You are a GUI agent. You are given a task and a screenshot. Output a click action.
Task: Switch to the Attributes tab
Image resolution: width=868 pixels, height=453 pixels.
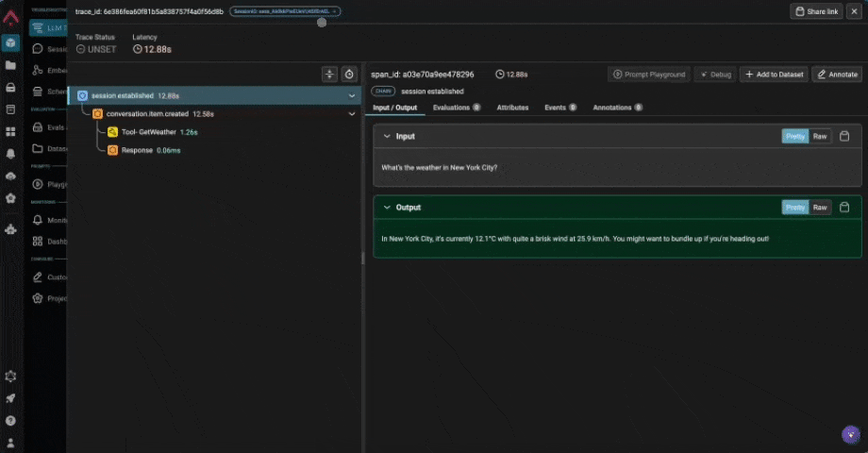click(x=512, y=108)
